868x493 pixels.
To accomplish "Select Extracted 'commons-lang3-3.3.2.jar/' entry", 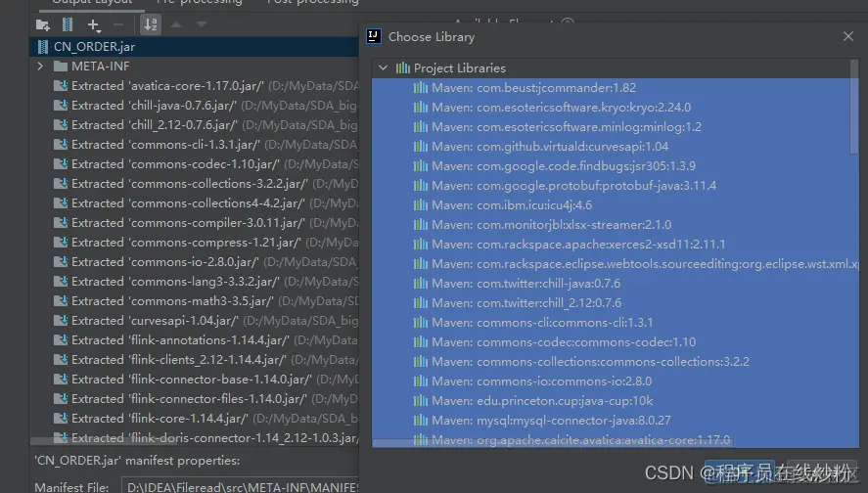I will coord(206,282).
